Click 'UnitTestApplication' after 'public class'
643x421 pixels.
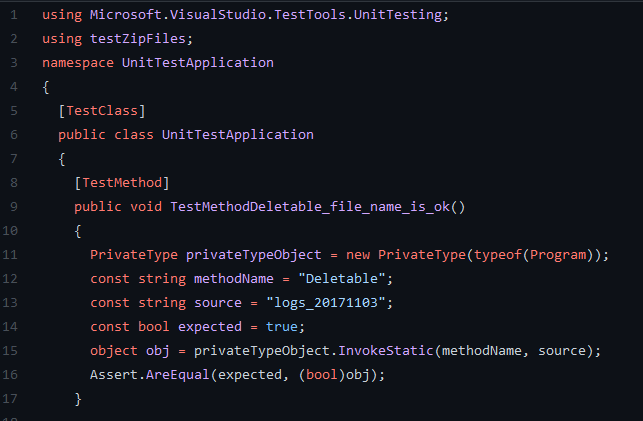pos(238,135)
